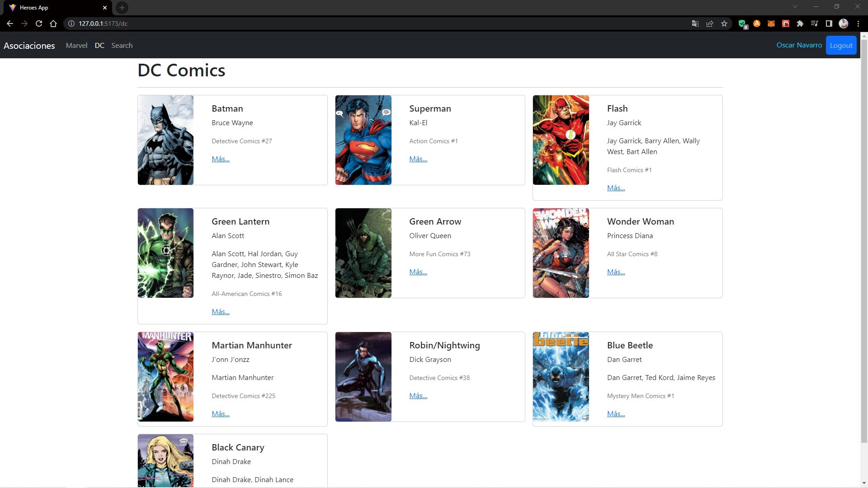Open the Chrome profile avatar menu
868x488 pixels.
coord(844,23)
